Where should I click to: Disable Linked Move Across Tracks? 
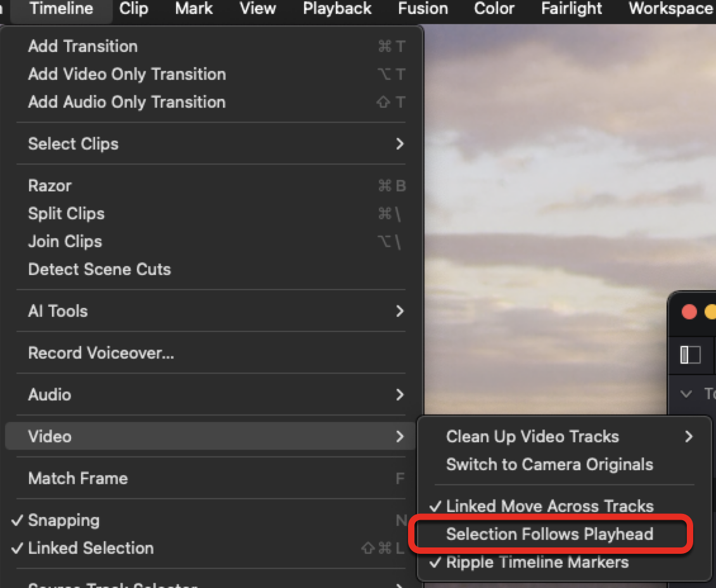[x=565, y=506]
